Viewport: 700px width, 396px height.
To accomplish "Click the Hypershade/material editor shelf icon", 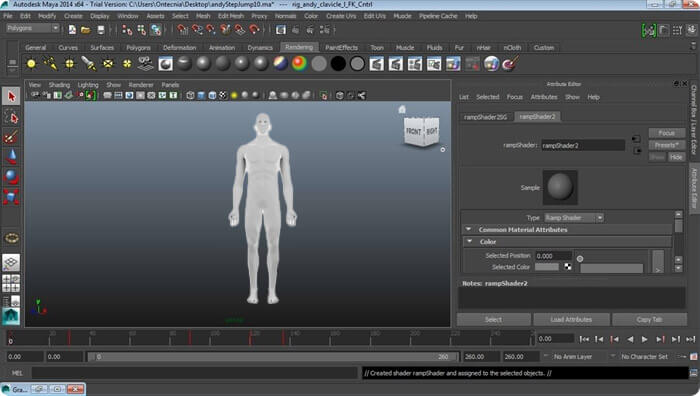I will (x=166, y=64).
